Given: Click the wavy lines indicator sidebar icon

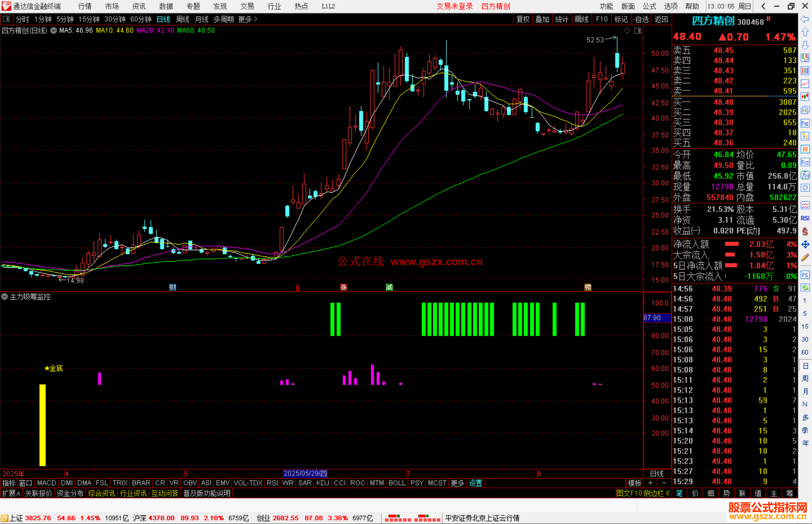Looking at the screenshot, I should pyautogui.click(x=805, y=205).
